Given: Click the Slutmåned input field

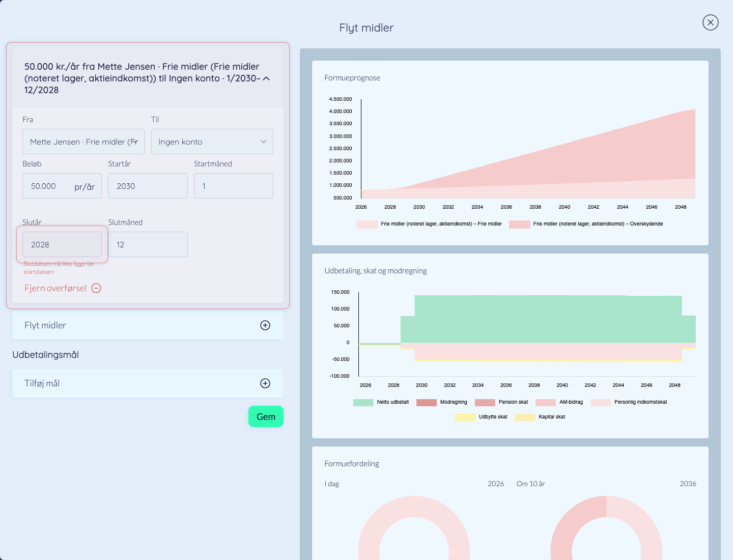Looking at the screenshot, I should [x=148, y=244].
